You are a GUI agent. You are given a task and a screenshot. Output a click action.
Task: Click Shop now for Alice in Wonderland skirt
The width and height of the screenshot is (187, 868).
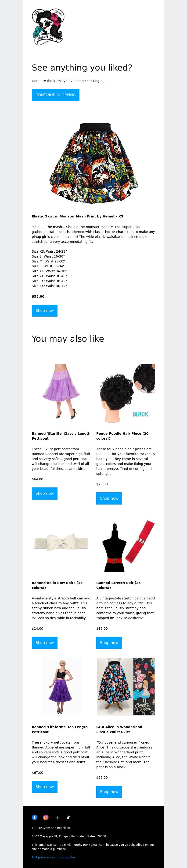(109, 792)
